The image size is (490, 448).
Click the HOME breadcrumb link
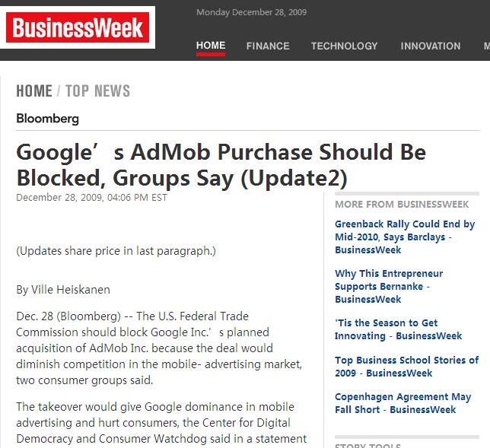34,91
